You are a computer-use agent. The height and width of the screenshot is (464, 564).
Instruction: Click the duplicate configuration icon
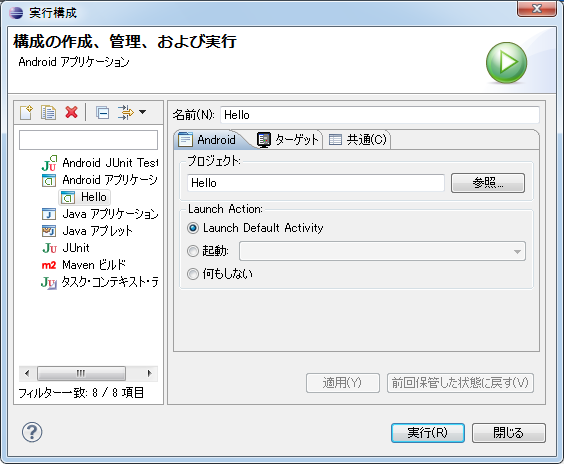48,112
